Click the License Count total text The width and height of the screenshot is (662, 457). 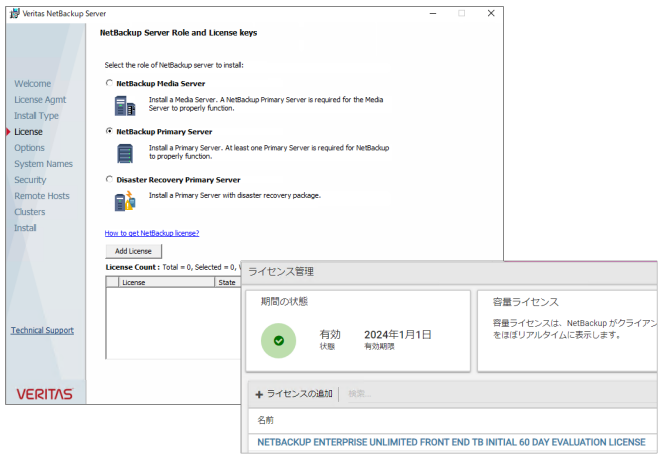173,267
